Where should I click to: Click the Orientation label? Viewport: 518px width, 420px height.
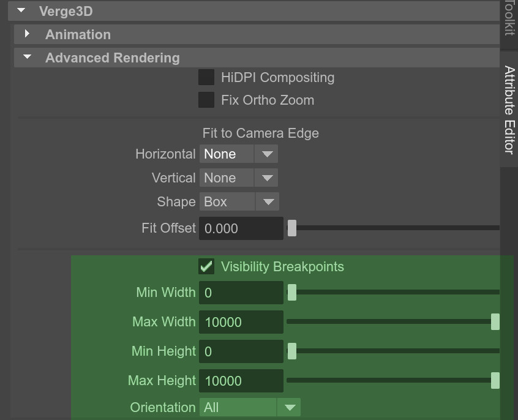point(163,407)
